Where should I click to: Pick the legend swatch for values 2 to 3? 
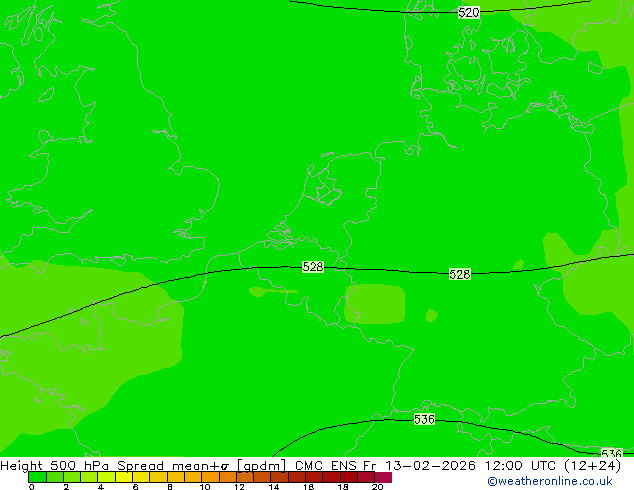coord(72,477)
